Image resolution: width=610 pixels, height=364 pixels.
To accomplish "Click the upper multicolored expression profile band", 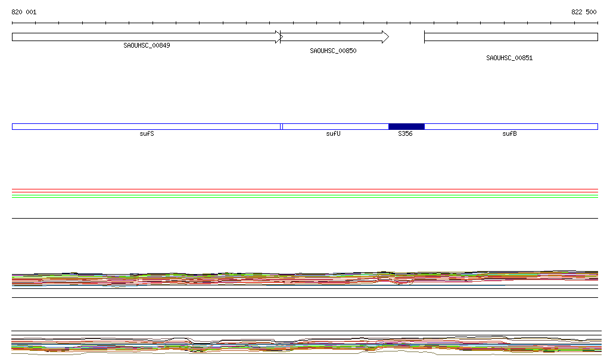I will tap(305, 278).
